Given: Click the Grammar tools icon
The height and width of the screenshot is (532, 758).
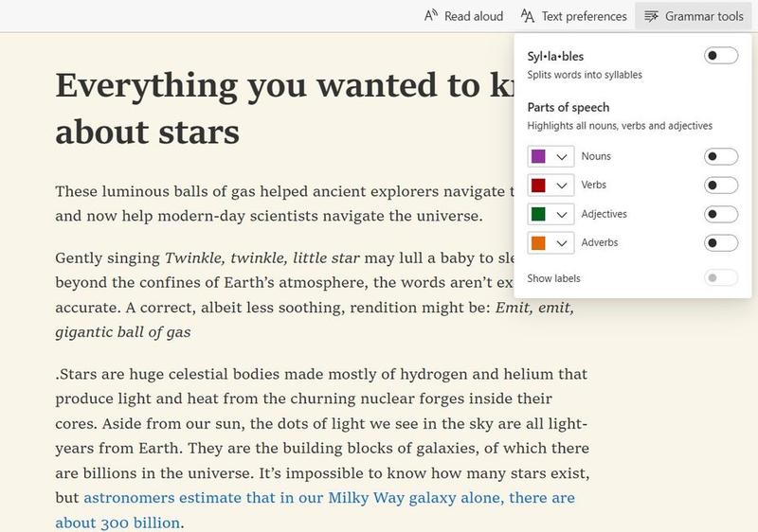Looking at the screenshot, I should tap(651, 16).
